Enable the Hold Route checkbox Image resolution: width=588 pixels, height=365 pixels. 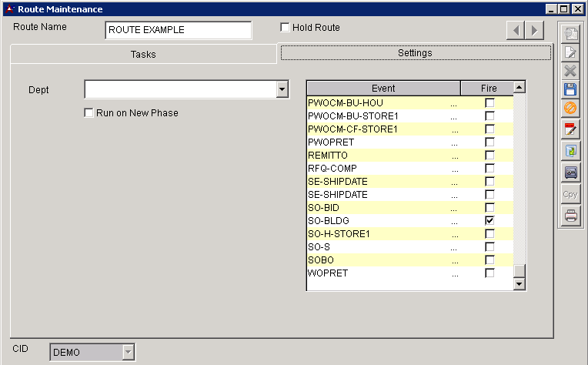[x=286, y=28]
